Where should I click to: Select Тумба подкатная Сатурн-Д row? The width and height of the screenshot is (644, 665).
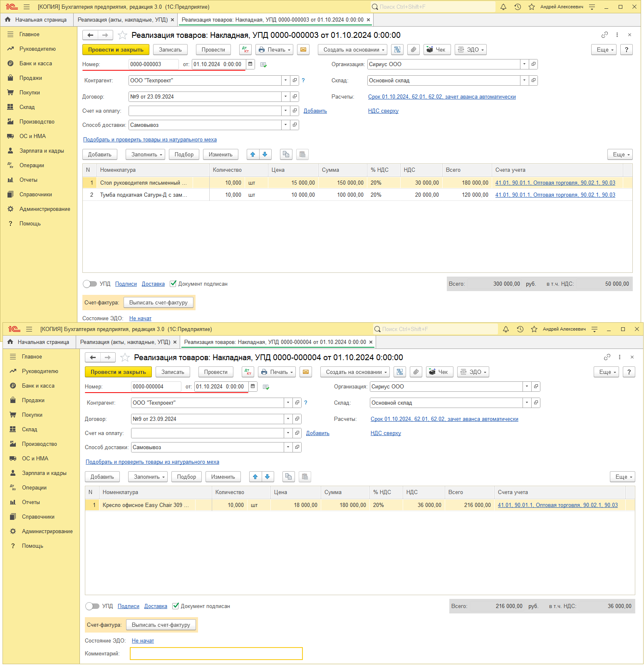(357, 195)
